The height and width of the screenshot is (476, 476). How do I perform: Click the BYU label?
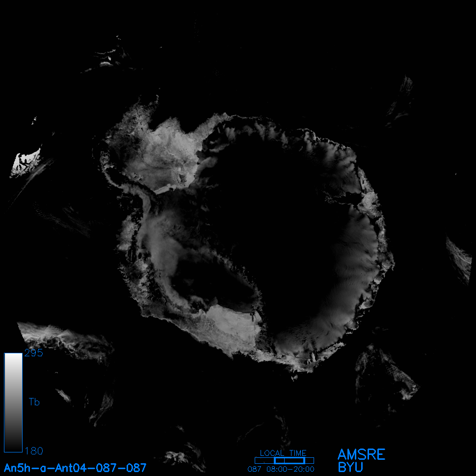click(x=350, y=467)
